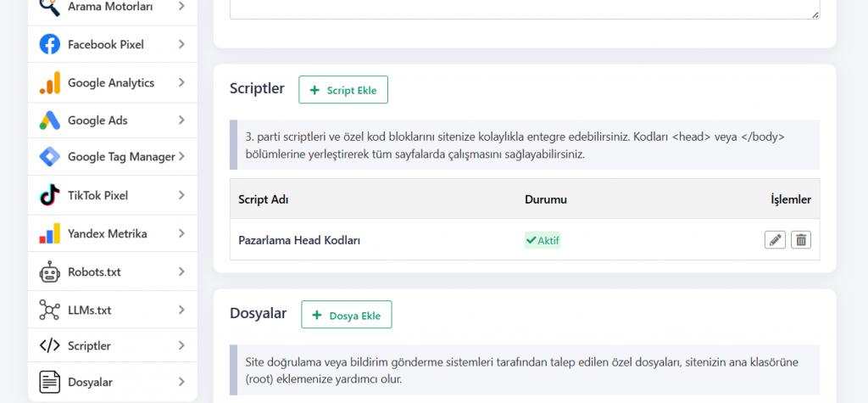Expand the Arama Motorları chevron
Image resolution: width=868 pixels, height=403 pixels.
[181, 7]
